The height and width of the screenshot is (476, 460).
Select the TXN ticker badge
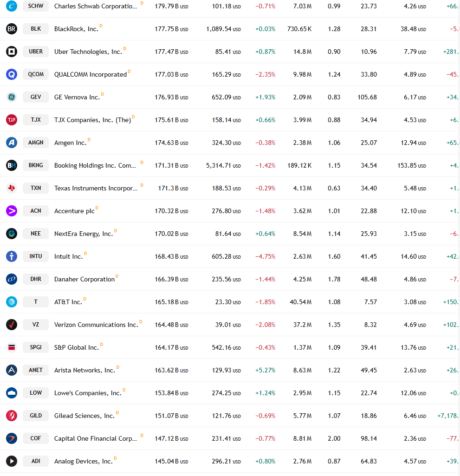36,188
